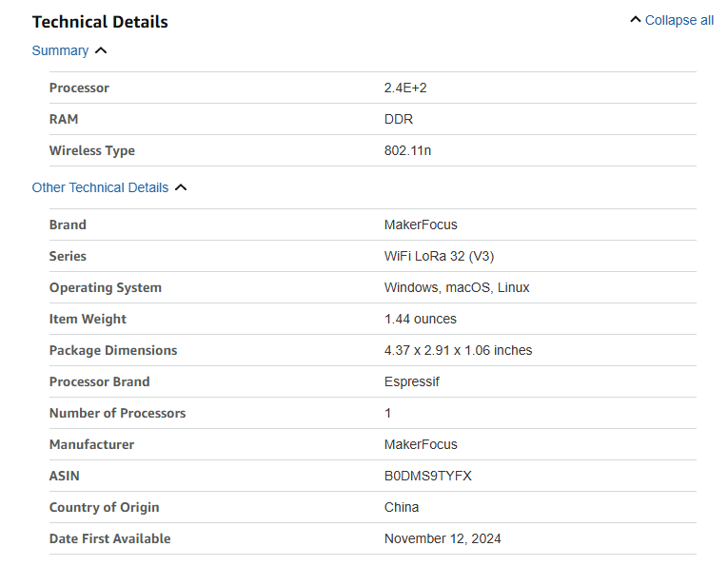Select the Brand row label
Image resolution: width=728 pixels, height=566 pixels.
(68, 224)
